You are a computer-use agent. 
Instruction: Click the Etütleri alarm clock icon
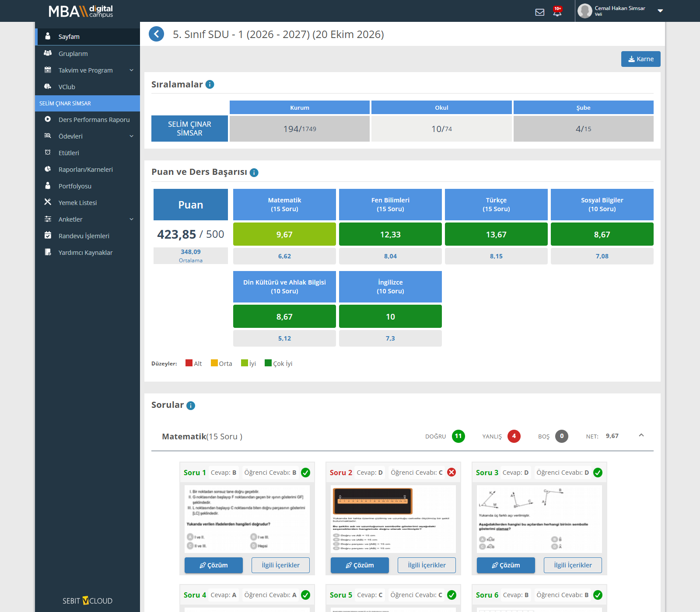(48, 152)
